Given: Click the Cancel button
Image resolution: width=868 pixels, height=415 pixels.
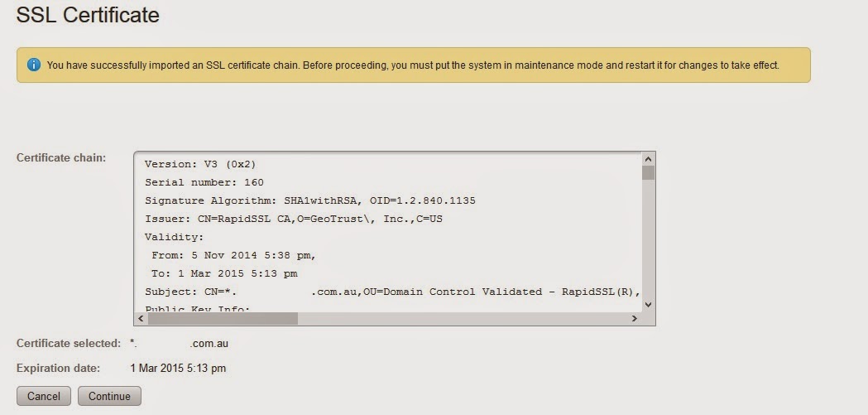Looking at the screenshot, I should point(44,396).
